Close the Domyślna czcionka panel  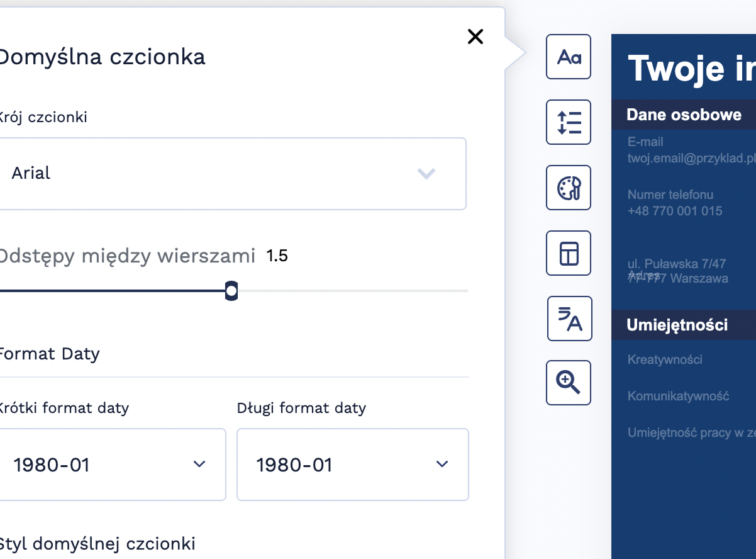[x=475, y=37]
